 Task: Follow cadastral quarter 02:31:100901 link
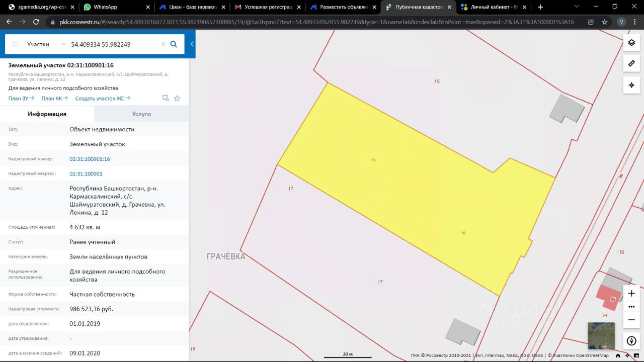[x=86, y=173]
